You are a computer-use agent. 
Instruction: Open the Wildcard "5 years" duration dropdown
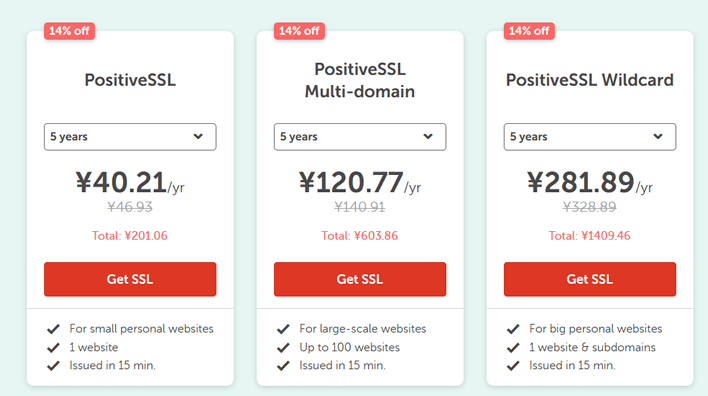(590, 137)
